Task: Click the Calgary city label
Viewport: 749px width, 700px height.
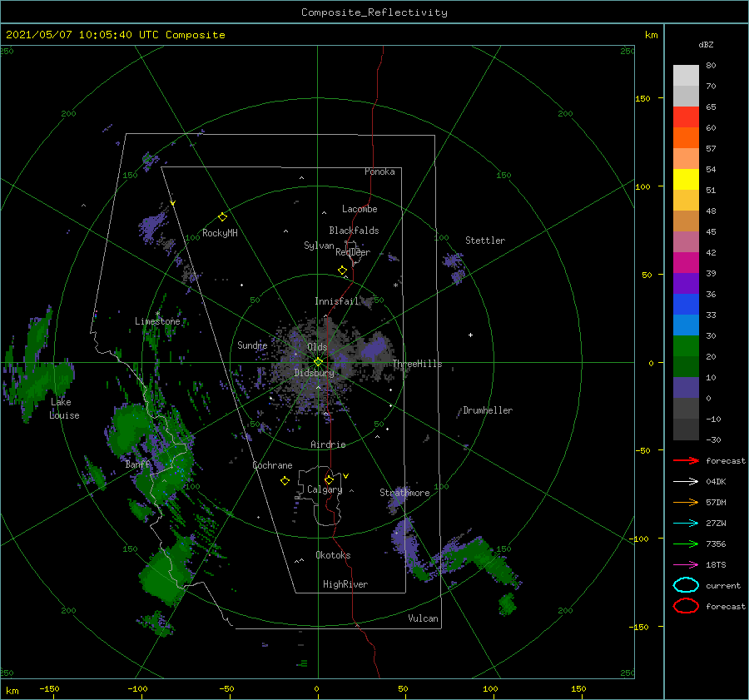Action: pyautogui.click(x=325, y=489)
